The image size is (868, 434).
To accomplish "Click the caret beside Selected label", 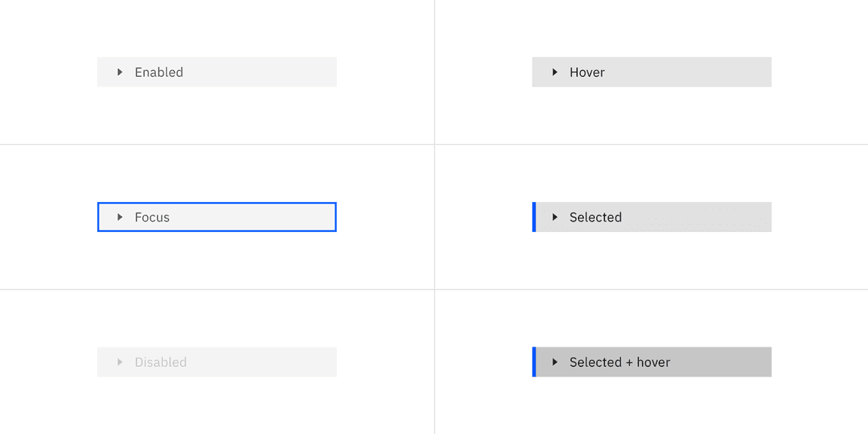I will [x=555, y=217].
